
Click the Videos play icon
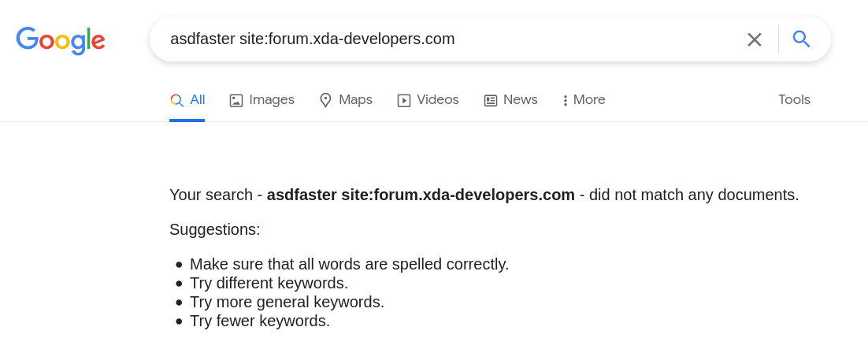click(403, 100)
